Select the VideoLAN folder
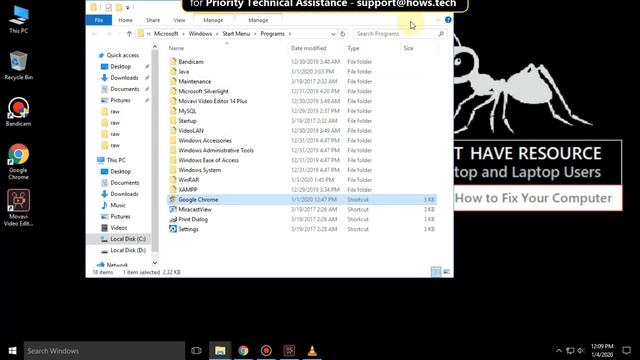640x360 pixels. point(191,131)
